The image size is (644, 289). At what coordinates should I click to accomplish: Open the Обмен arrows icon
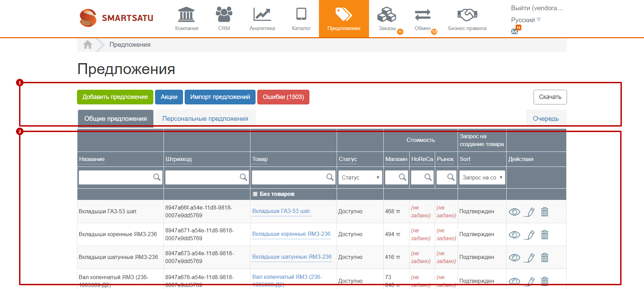tap(423, 15)
